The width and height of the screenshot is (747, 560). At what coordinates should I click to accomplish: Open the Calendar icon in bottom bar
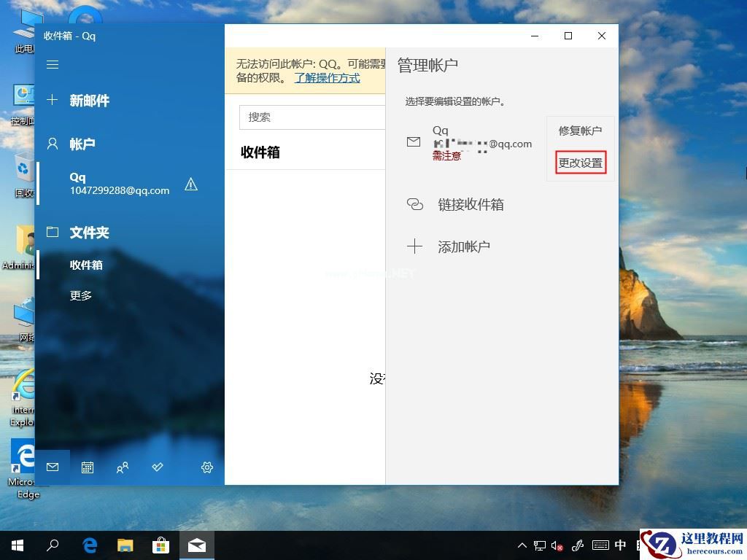coord(88,467)
